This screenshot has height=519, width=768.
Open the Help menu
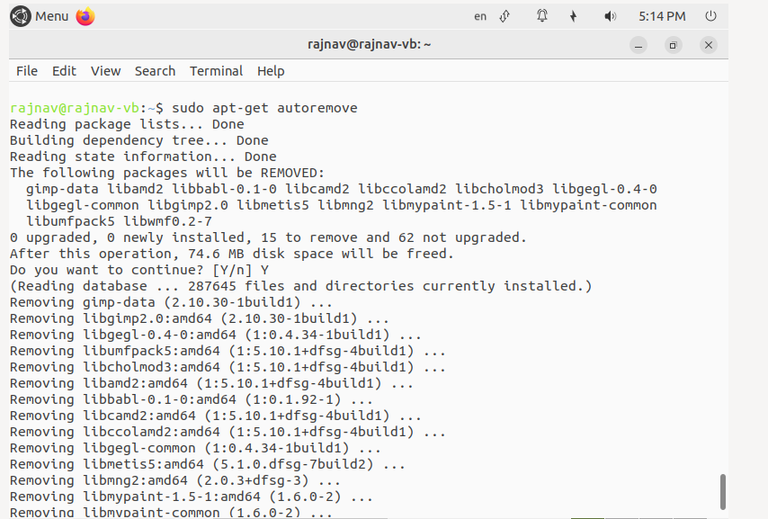point(271,71)
